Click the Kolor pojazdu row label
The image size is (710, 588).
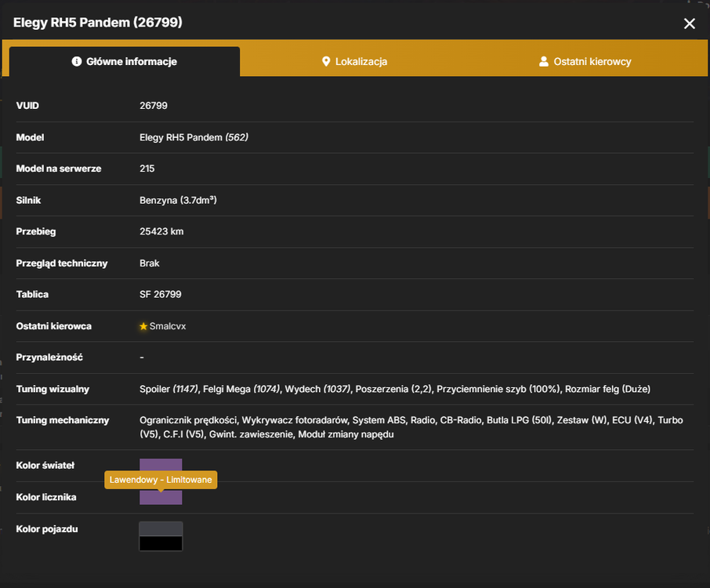[47, 529]
